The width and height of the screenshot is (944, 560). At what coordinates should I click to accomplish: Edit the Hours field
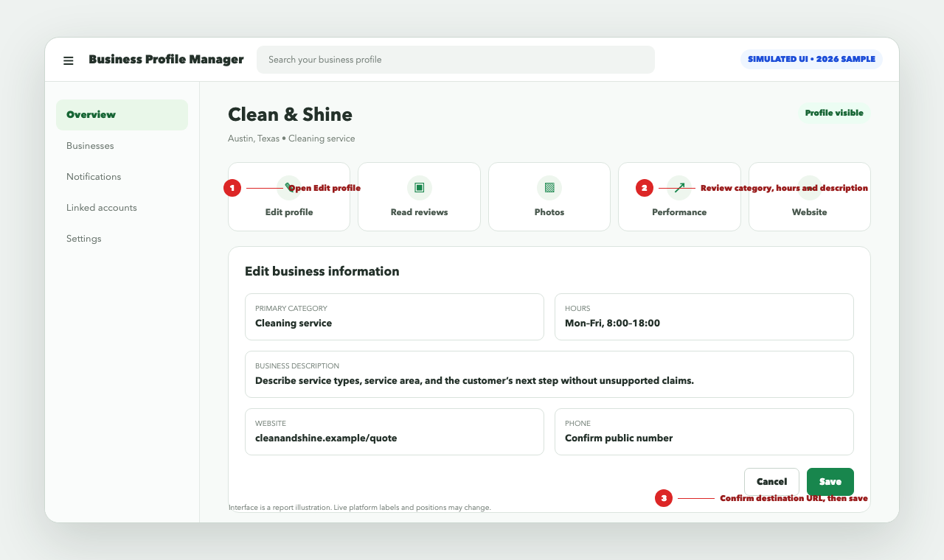(x=704, y=317)
